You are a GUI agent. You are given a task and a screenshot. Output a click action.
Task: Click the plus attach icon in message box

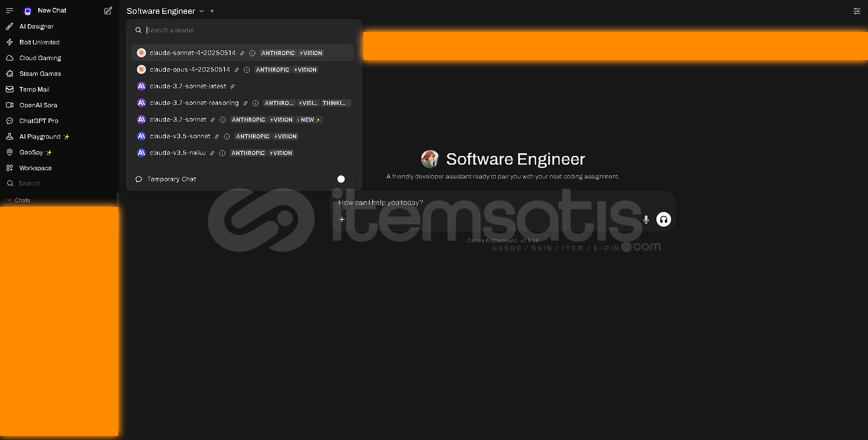(342, 219)
